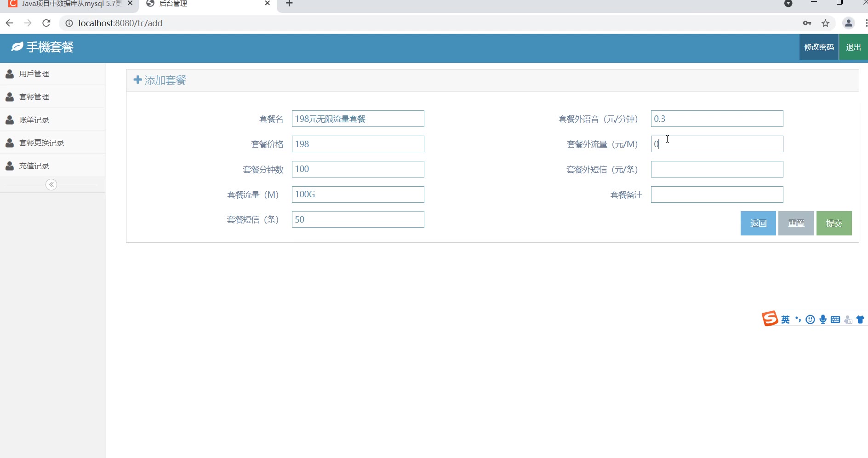Click the 套餐备注 field label
This screenshot has height=458, width=868.
click(x=626, y=195)
